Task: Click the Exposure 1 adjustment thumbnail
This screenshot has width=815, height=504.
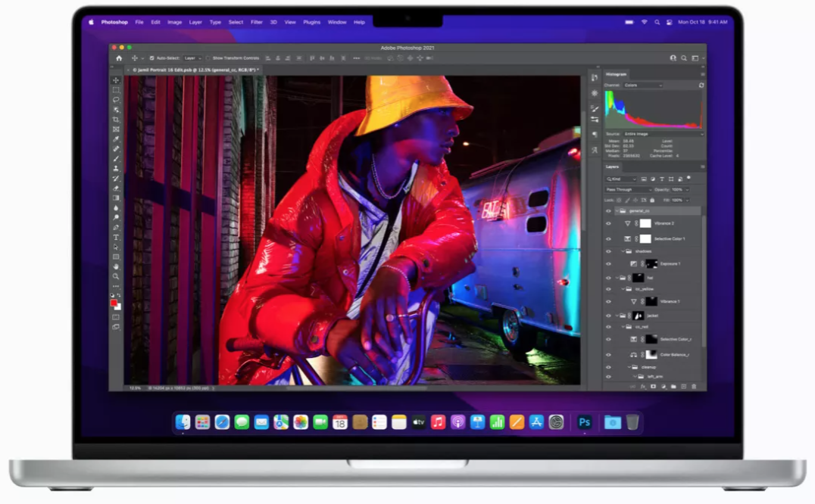Action: tap(634, 263)
